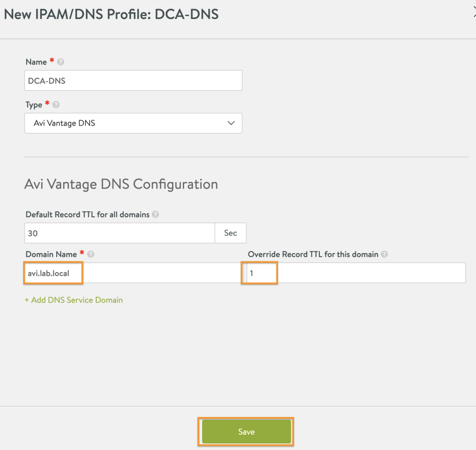Image resolution: width=476 pixels, height=450 pixels.
Task: Click the Sec unit box
Action: pos(231,233)
